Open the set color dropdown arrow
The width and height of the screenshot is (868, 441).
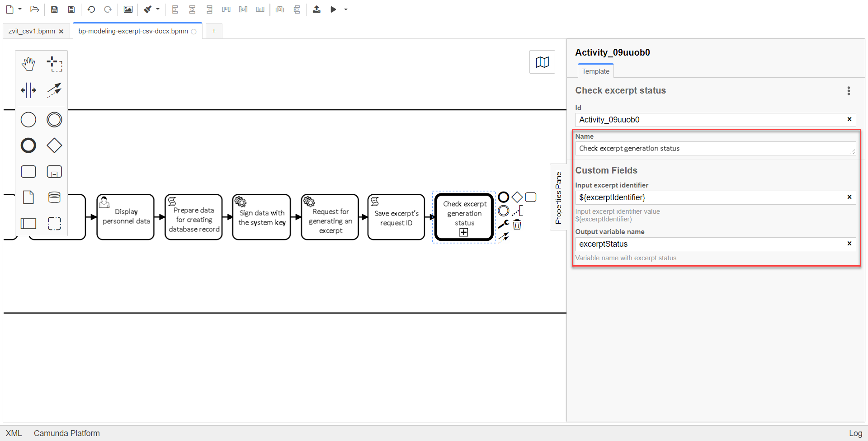coord(158,9)
